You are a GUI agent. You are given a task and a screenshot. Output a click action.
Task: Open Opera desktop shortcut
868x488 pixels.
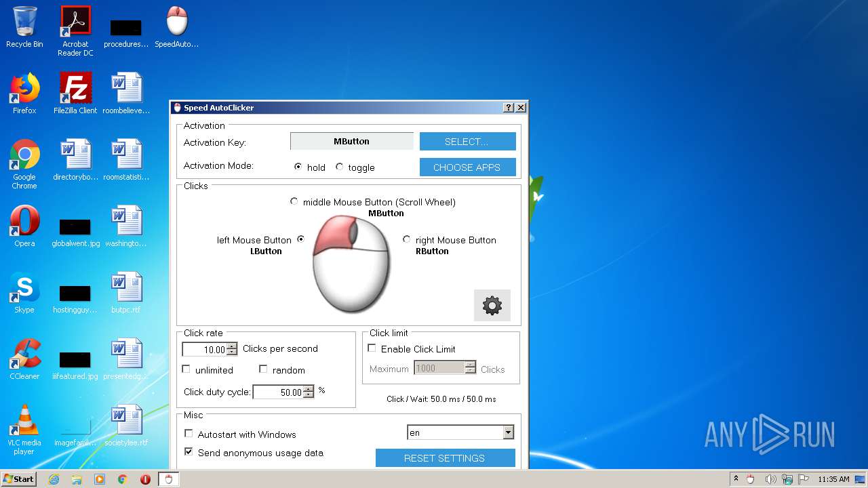pyautogui.click(x=24, y=226)
